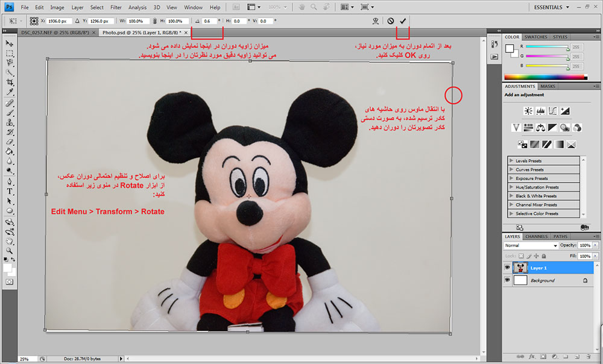This screenshot has width=603, height=364.
Task: Add a Curves adjustment
Action: click(x=552, y=111)
